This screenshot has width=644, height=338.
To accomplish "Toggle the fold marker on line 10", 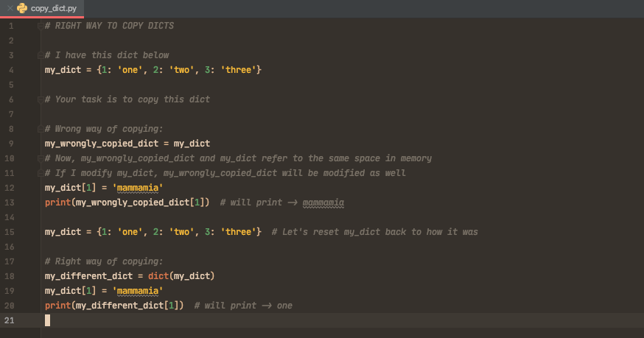I will coord(41,158).
